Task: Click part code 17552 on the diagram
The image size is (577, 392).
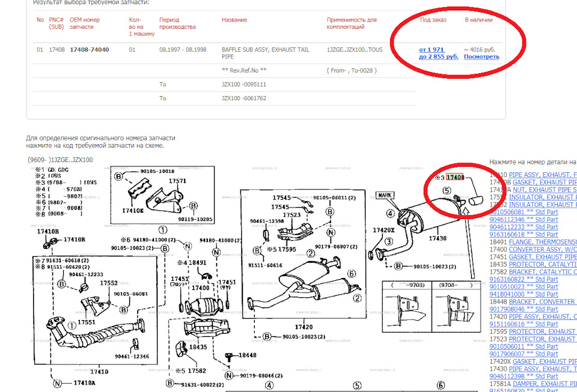Action: coord(109,283)
